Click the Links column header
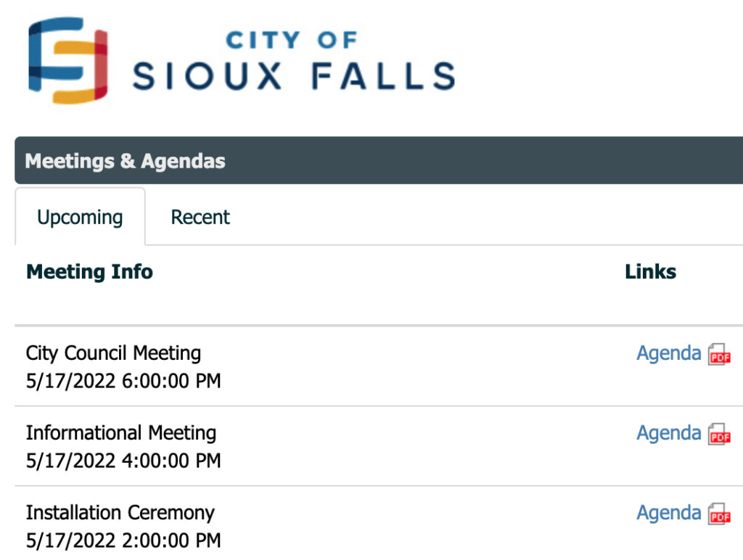 coord(650,271)
